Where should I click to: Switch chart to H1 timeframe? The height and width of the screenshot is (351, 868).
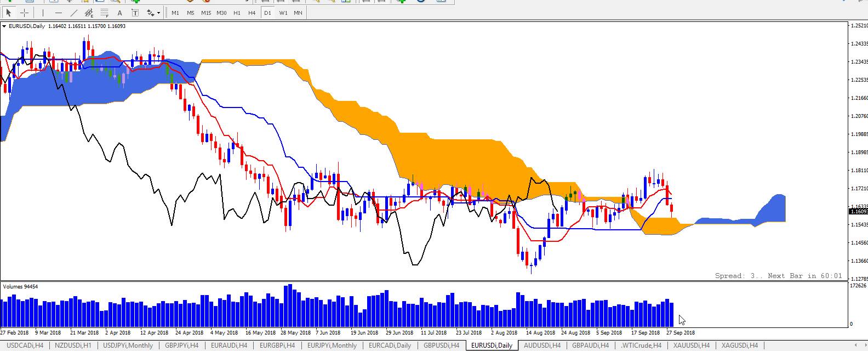[237, 13]
